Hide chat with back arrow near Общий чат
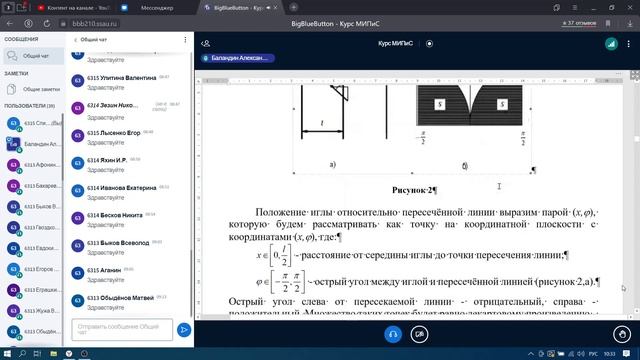 tap(75, 40)
